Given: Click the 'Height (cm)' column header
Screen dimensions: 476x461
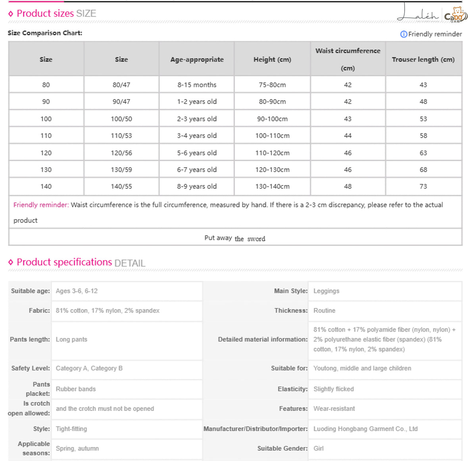Looking at the screenshot, I should 272,59.
